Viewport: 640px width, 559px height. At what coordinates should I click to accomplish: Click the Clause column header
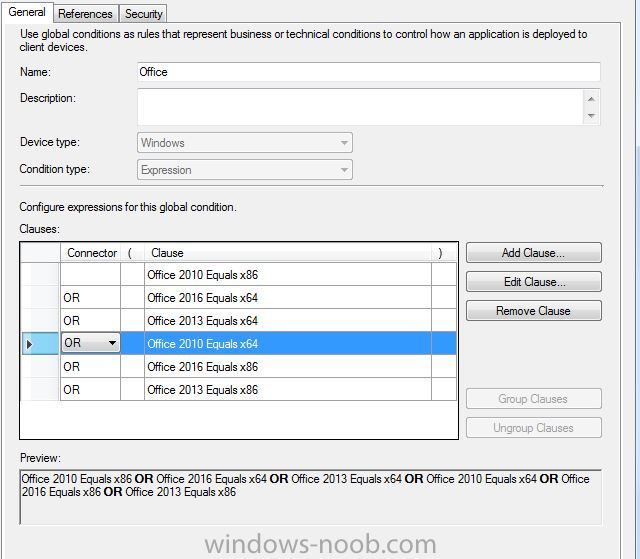tap(288, 253)
